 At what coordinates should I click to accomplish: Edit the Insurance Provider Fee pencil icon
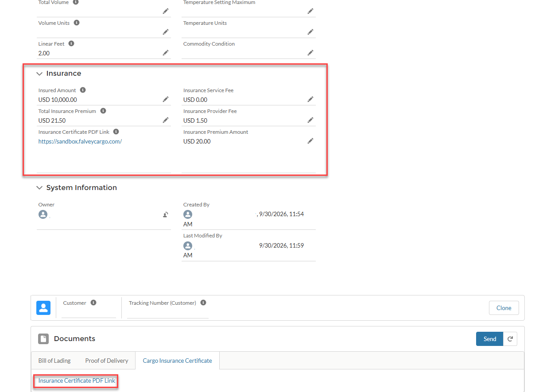tap(310, 120)
